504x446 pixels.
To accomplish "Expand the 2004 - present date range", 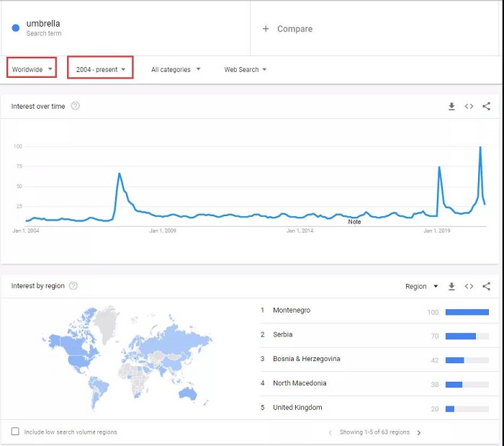I will coord(101,69).
